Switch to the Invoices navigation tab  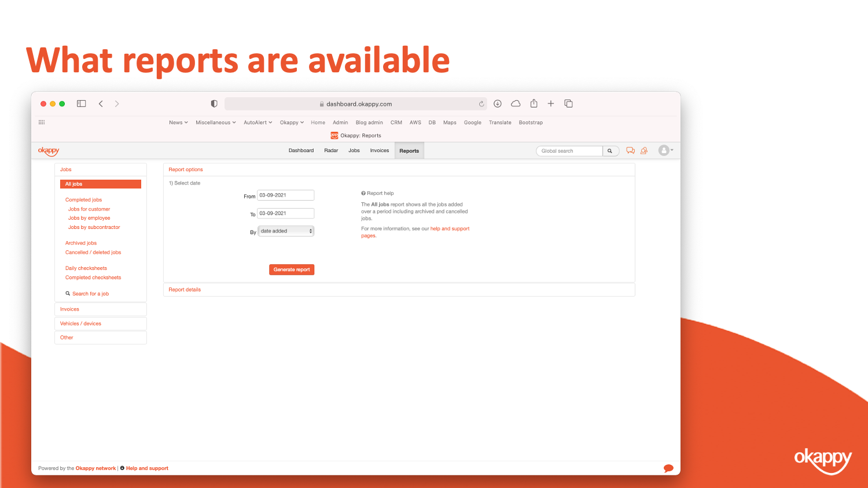click(380, 150)
